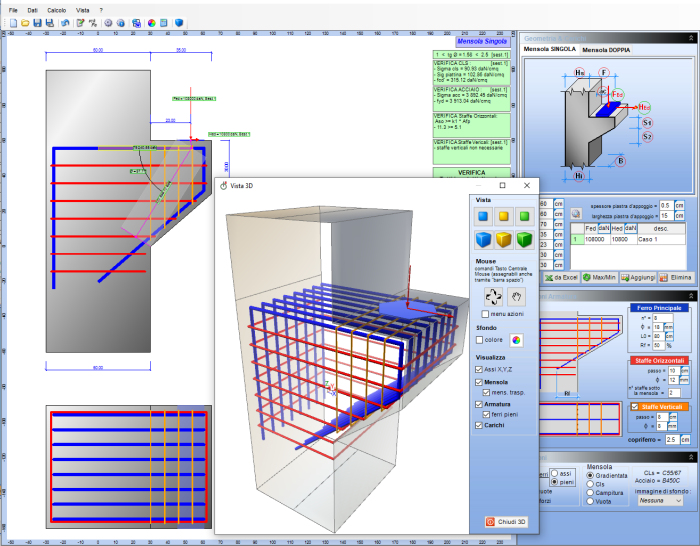Click the Mensola Singola title label
This screenshot has height=546, width=700.
tap(482, 41)
